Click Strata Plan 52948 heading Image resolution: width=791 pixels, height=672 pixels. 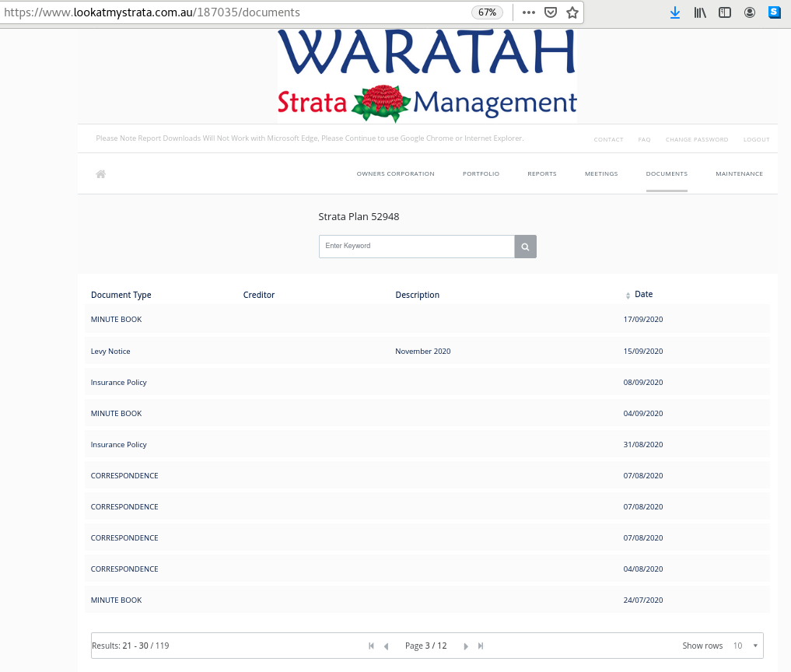click(x=359, y=217)
